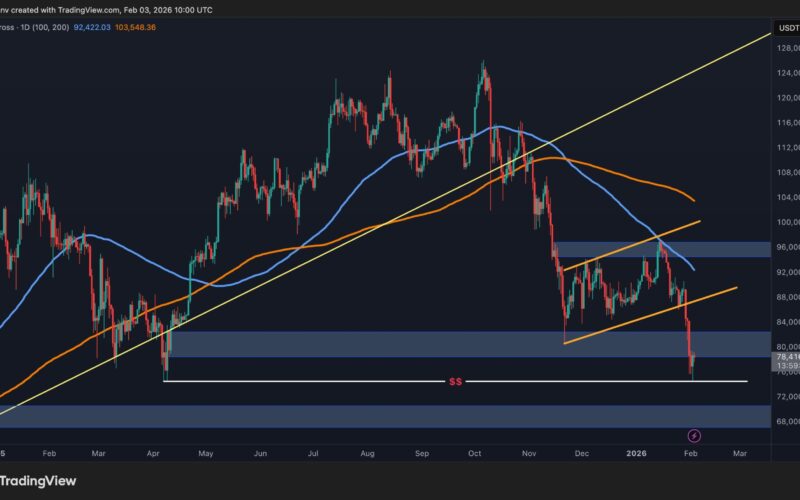This screenshot has width=800, height=500.
Task: Click the Jul label on time axis
Action: pos(315,453)
